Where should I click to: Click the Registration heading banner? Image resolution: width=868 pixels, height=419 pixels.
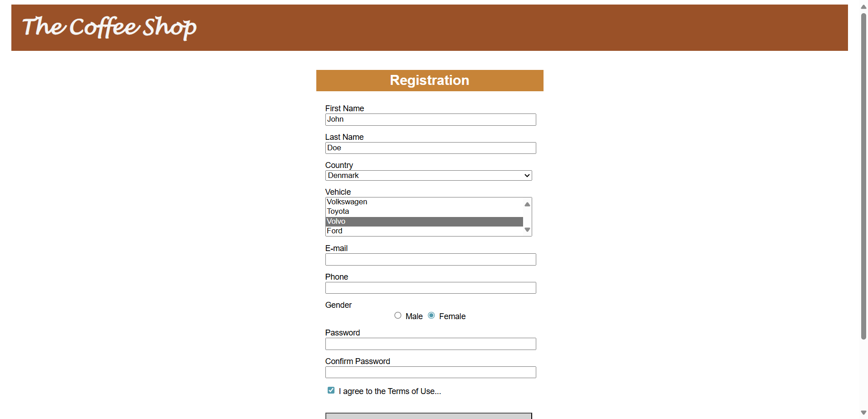[x=430, y=80]
